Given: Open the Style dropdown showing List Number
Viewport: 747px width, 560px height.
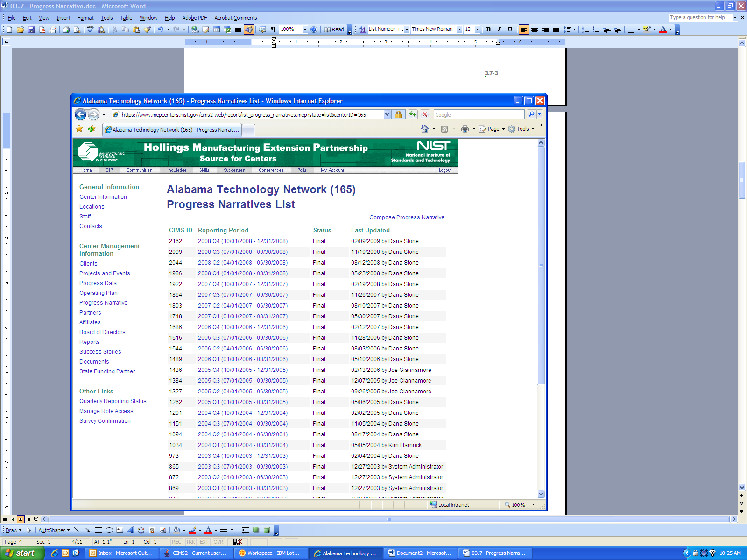Looking at the screenshot, I should click(x=407, y=29).
